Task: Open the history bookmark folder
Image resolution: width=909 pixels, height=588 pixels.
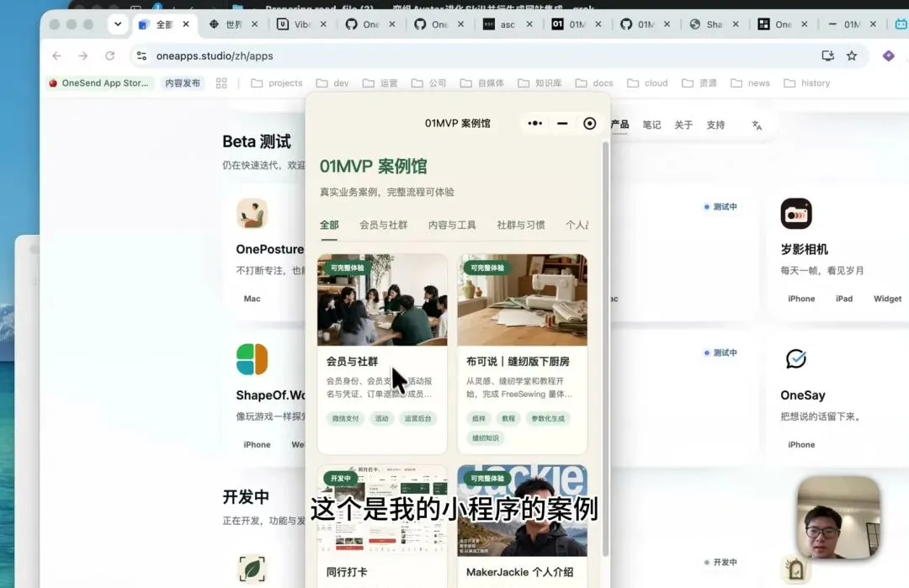Action: 807,82
